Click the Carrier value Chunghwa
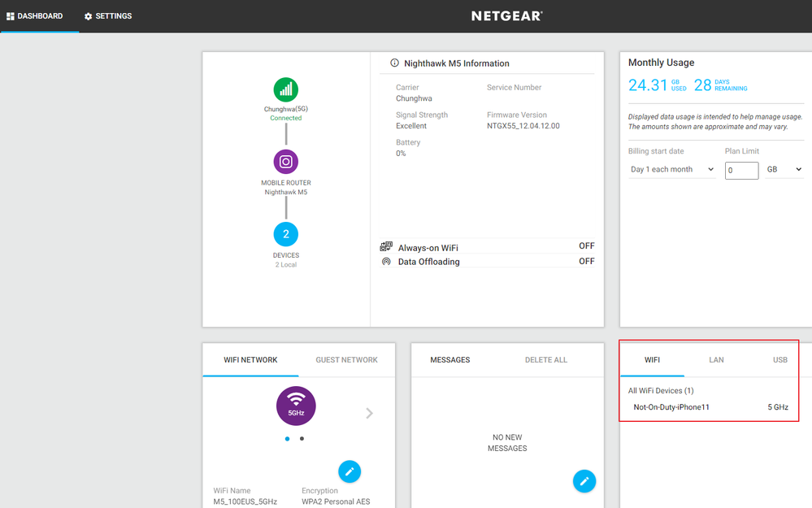The width and height of the screenshot is (812, 508). (x=414, y=98)
